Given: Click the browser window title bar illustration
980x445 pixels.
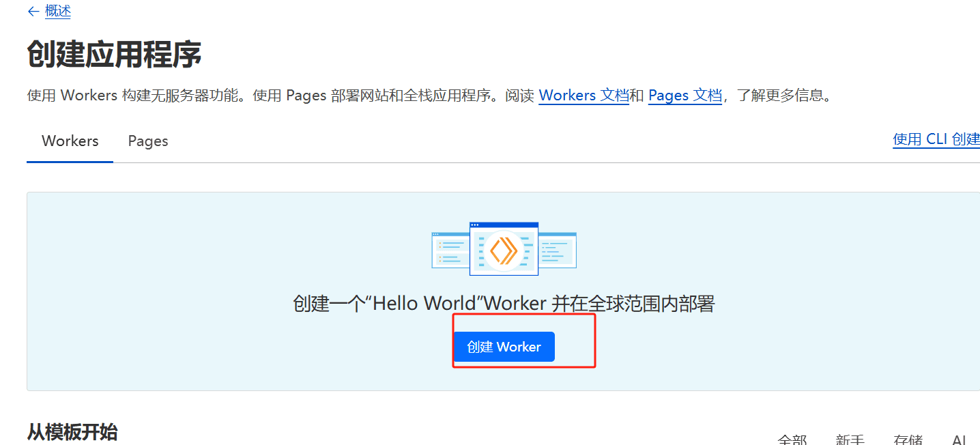Looking at the screenshot, I should [504, 225].
